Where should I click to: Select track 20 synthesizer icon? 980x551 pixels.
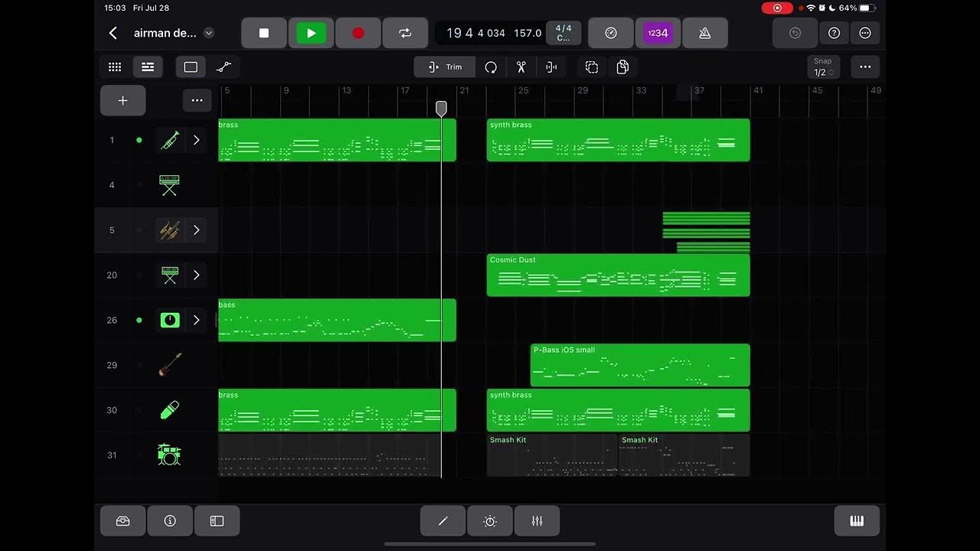pos(170,275)
